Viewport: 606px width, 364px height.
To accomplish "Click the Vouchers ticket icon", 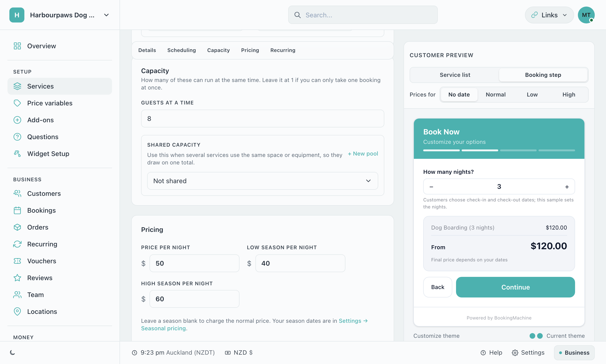I will pyautogui.click(x=17, y=261).
